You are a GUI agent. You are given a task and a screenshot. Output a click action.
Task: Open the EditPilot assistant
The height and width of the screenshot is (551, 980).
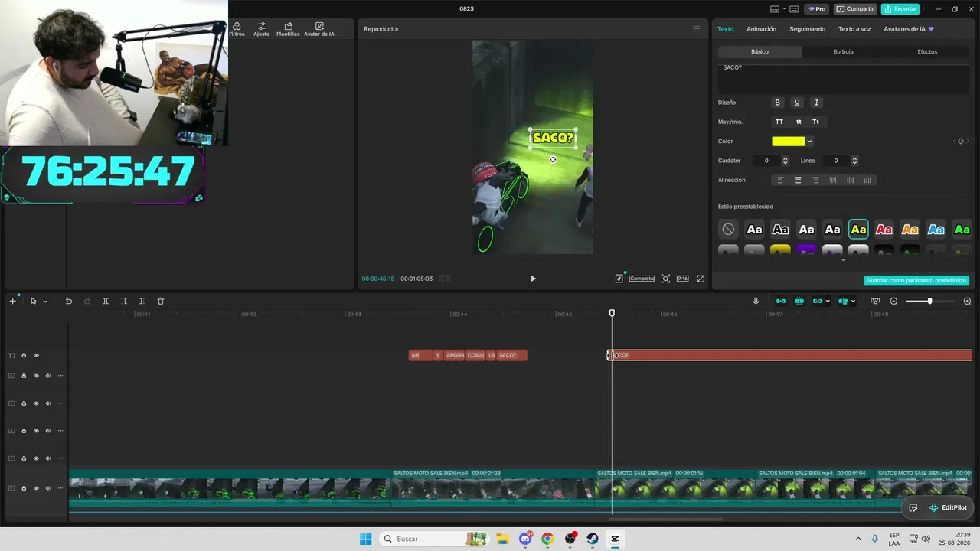pyautogui.click(x=948, y=507)
